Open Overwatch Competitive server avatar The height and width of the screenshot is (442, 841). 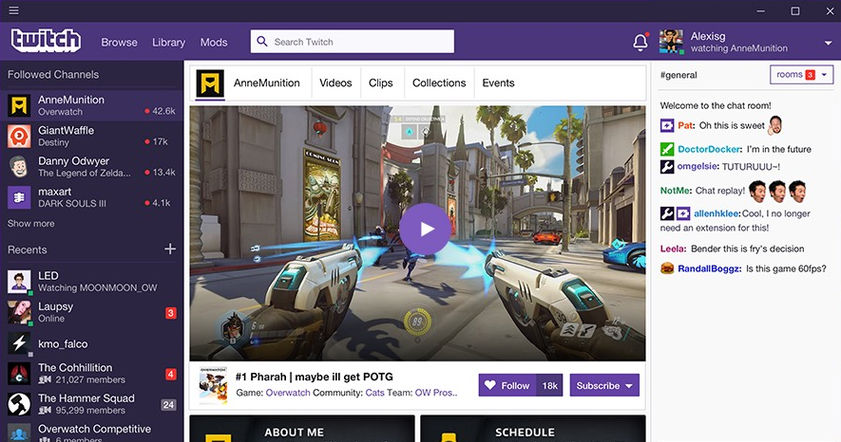tap(19, 433)
